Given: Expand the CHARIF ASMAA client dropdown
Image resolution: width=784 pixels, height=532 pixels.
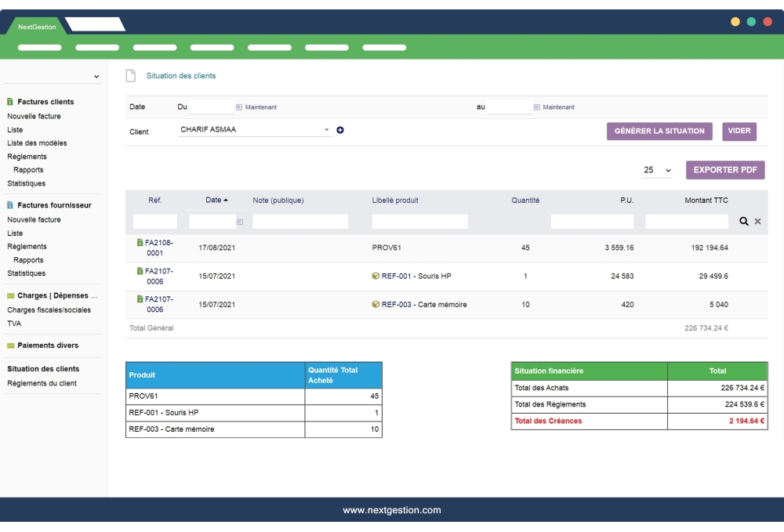Looking at the screenshot, I should click(327, 130).
